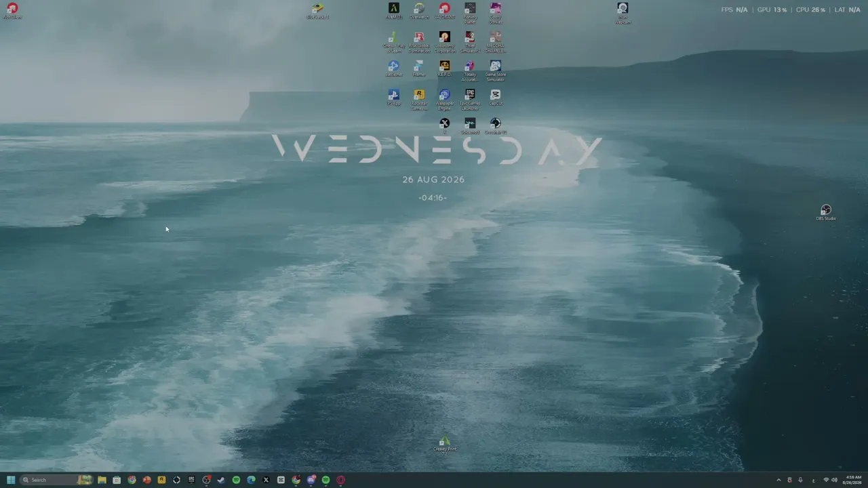Open Microsoft Edge from the taskbar
The image size is (868, 488).
[x=251, y=480]
